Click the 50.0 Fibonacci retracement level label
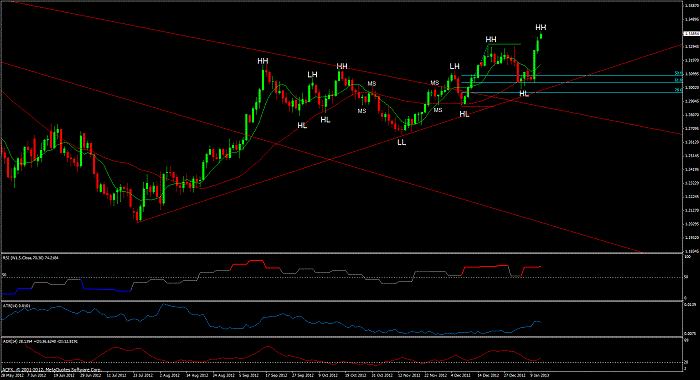This screenshot has height=380, width=700. (678, 73)
